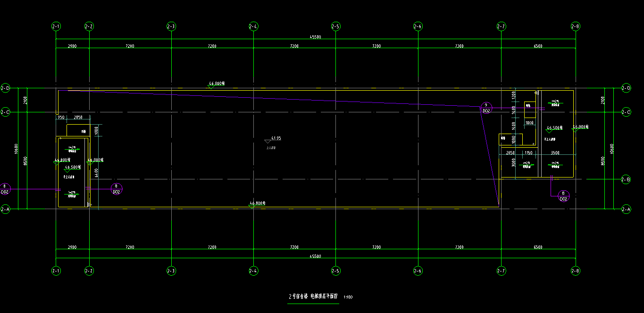Click the DD2 section marker below axis 2-B

[563, 196]
